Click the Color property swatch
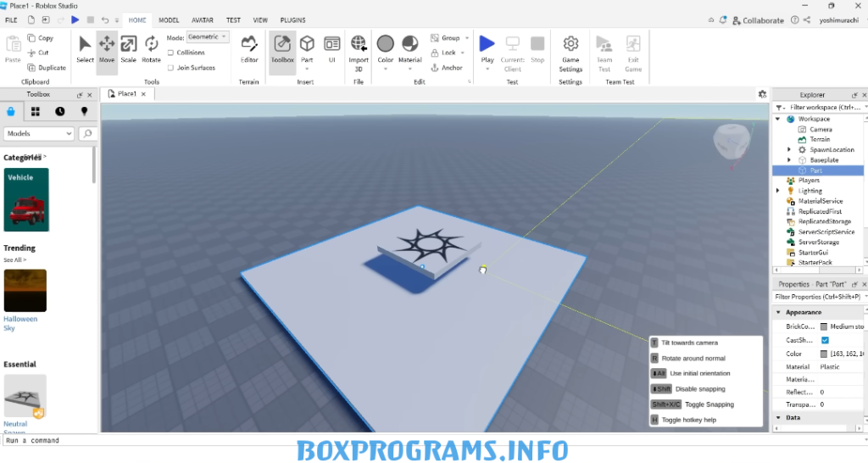The height and width of the screenshot is (463, 868). [x=824, y=354]
